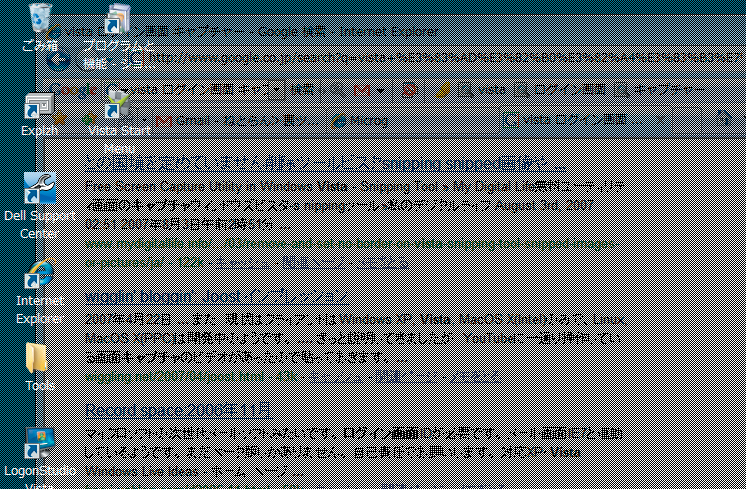Click the Google logo in the Google toolbar
The width and height of the screenshot is (746, 489).
click(x=74, y=89)
